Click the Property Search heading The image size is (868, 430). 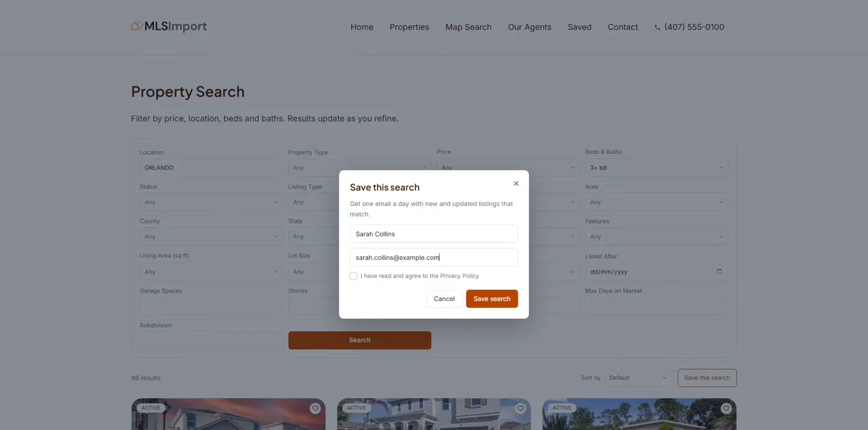188,92
